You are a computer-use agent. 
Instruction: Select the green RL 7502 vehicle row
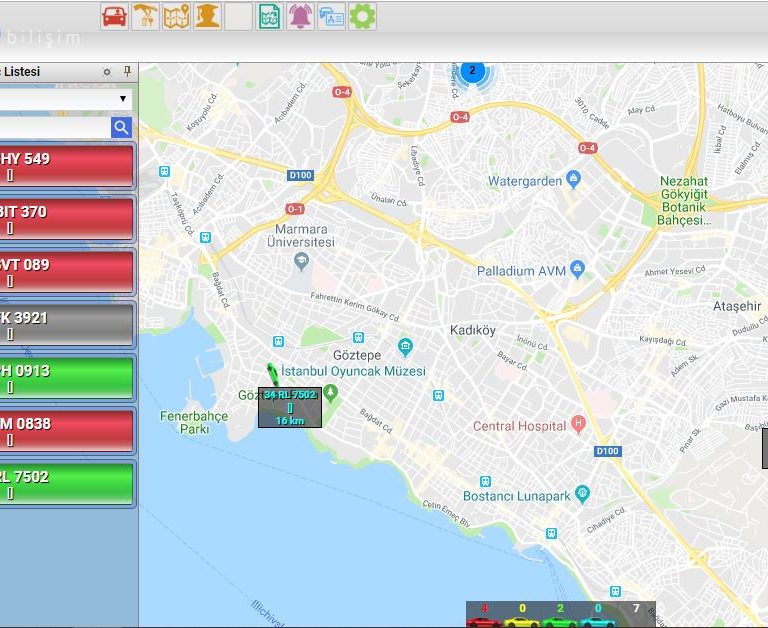pyautogui.click(x=66, y=484)
